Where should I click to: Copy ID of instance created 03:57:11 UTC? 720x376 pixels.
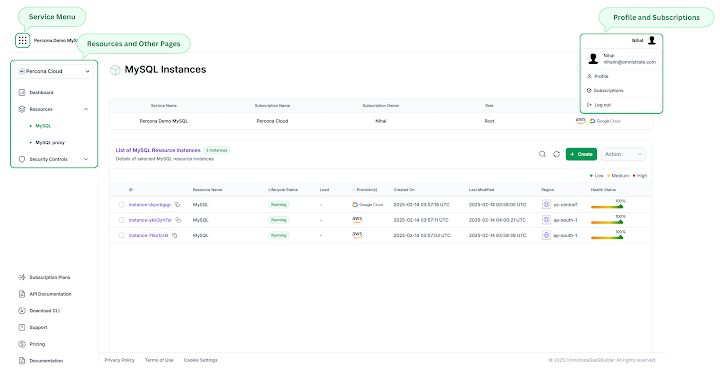pyautogui.click(x=178, y=220)
